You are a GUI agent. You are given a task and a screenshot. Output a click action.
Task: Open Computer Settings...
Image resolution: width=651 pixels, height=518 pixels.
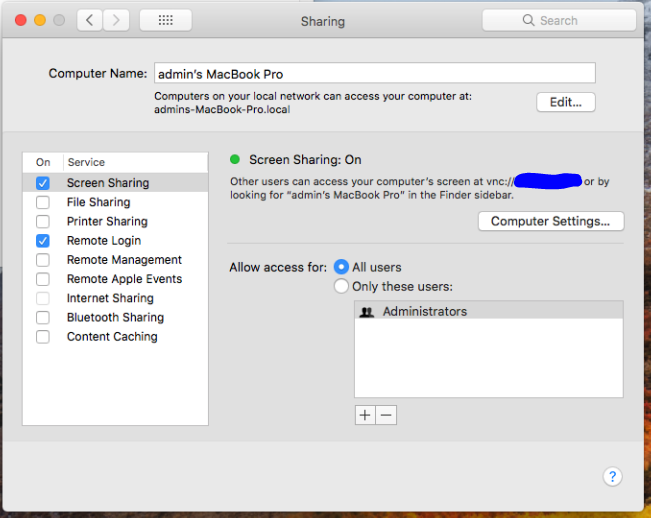[x=551, y=221]
